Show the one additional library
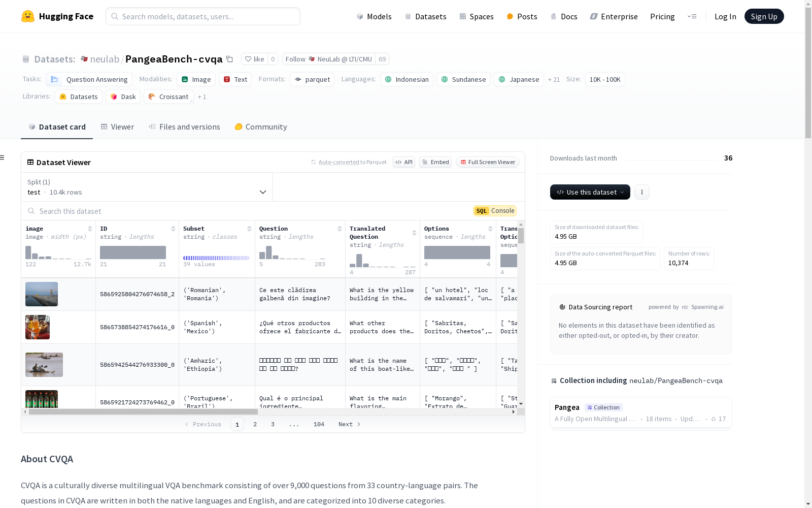This screenshot has height=508, width=812. [x=202, y=97]
